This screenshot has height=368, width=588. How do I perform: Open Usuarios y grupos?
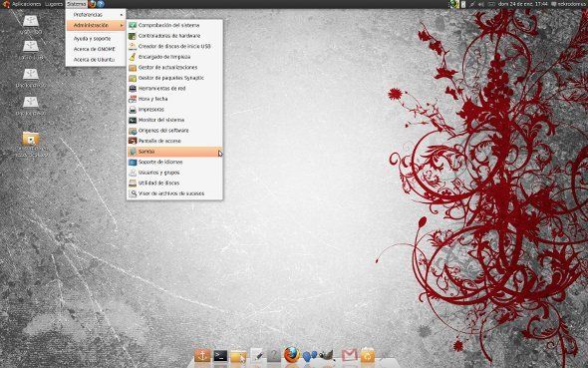pyautogui.click(x=174, y=173)
